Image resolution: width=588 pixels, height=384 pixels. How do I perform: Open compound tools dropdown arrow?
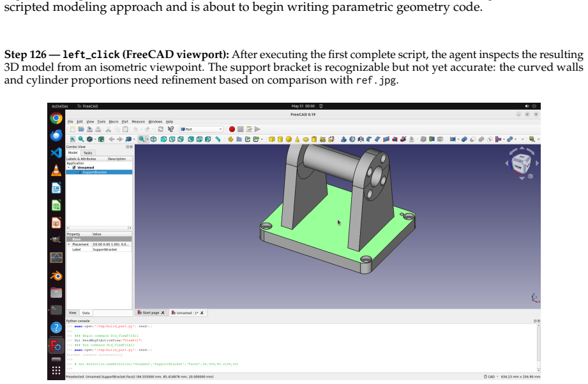click(x=458, y=139)
